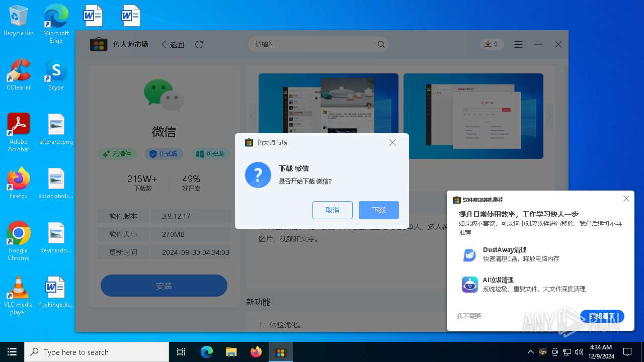Show previous screenshot with left arrow
The height and width of the screenshot is (362, 644).
click(253, 117)
